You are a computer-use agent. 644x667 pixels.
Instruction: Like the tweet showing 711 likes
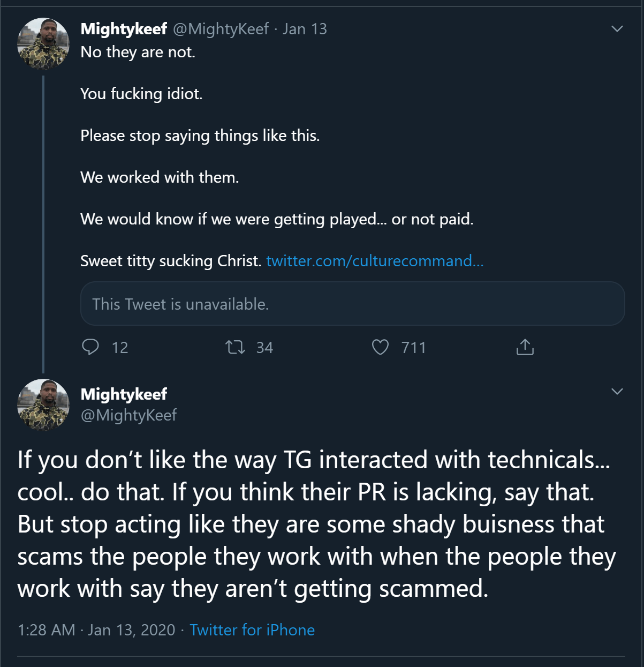[380, 347]
